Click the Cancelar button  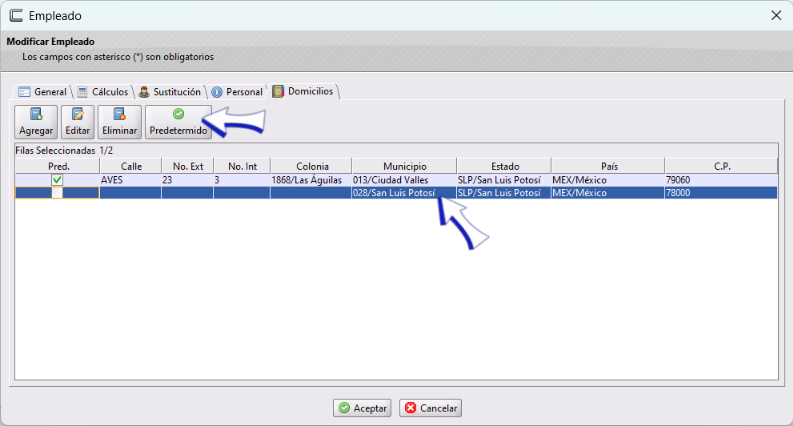[430, 408]
